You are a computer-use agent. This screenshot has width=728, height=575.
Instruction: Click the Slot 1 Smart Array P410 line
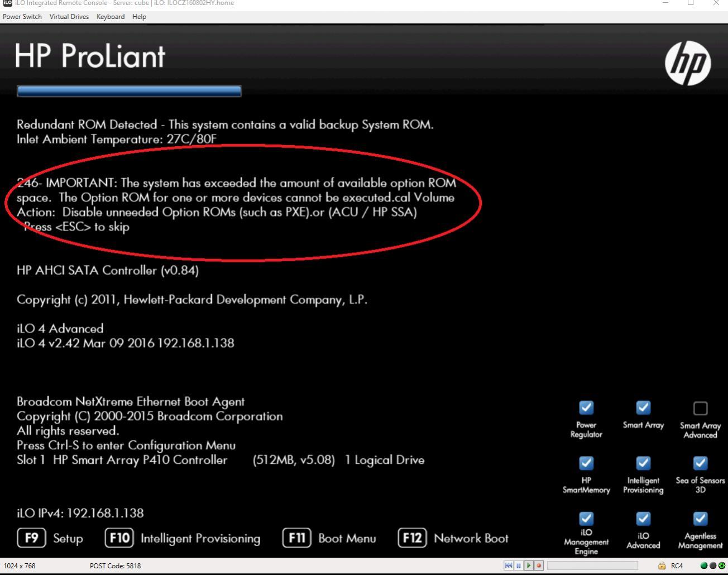point(221,460)
